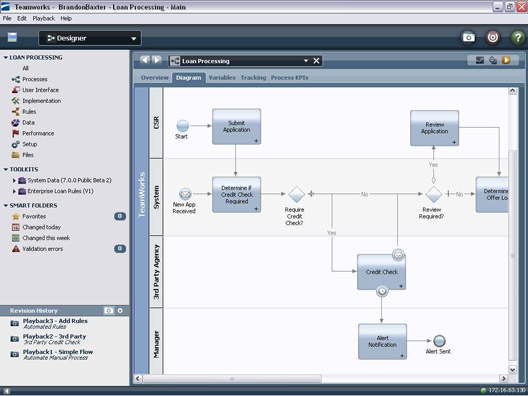Select the New App Received message event

[x=185, y=194]
